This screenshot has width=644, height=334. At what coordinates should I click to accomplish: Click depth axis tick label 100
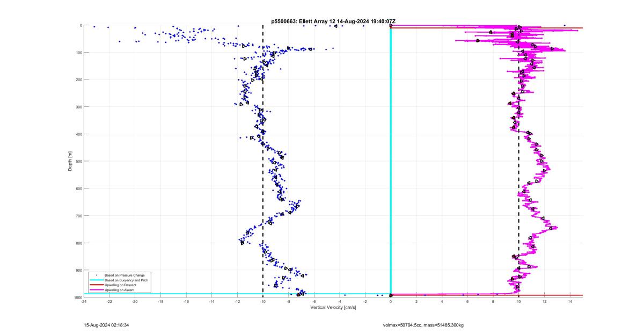tap(78, 53)
